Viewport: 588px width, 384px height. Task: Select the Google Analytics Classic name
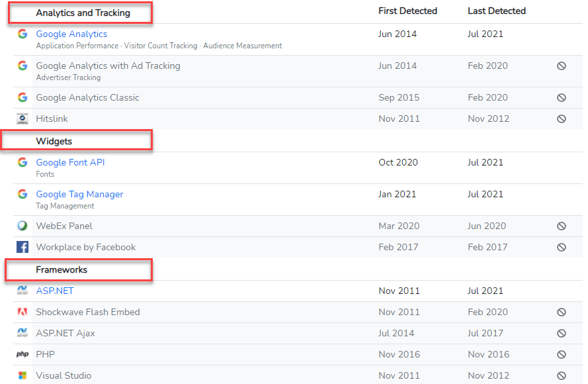pos(87,97)
